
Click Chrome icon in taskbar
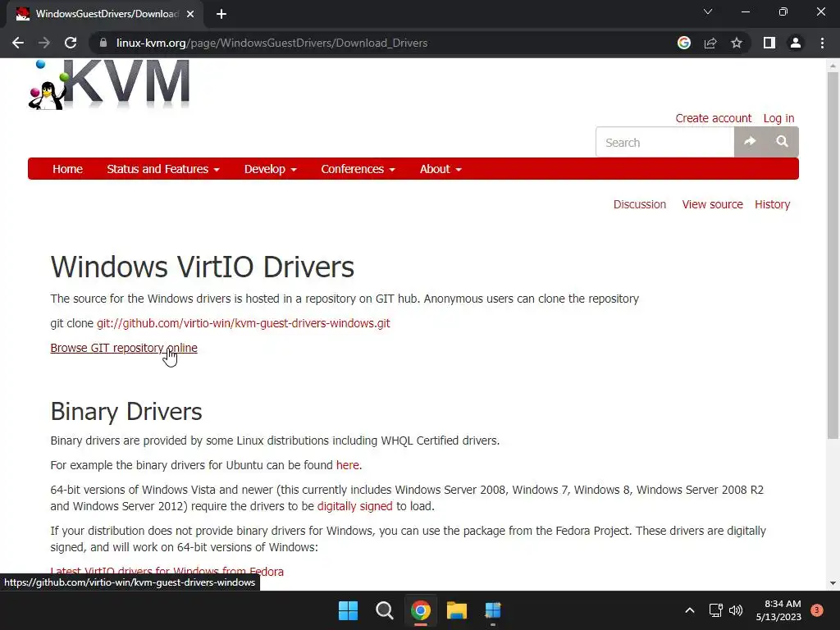coord(421,610)
